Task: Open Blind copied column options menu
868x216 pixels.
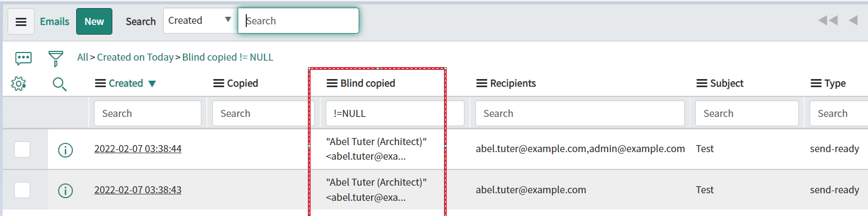Action: 332,83
